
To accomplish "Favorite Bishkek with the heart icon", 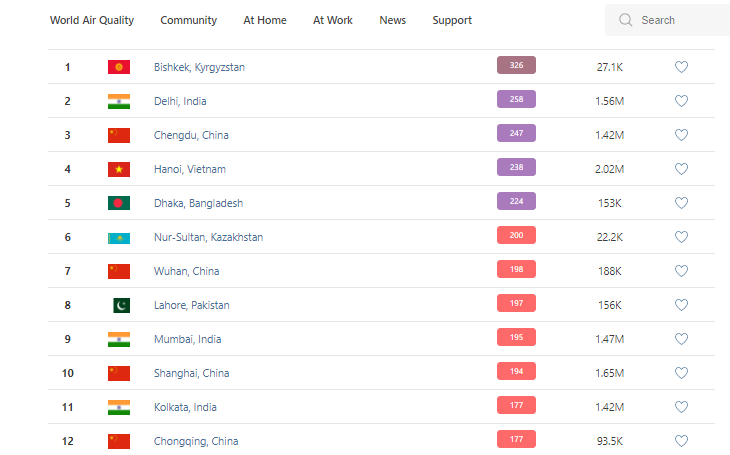I will [x=681, y=67].
